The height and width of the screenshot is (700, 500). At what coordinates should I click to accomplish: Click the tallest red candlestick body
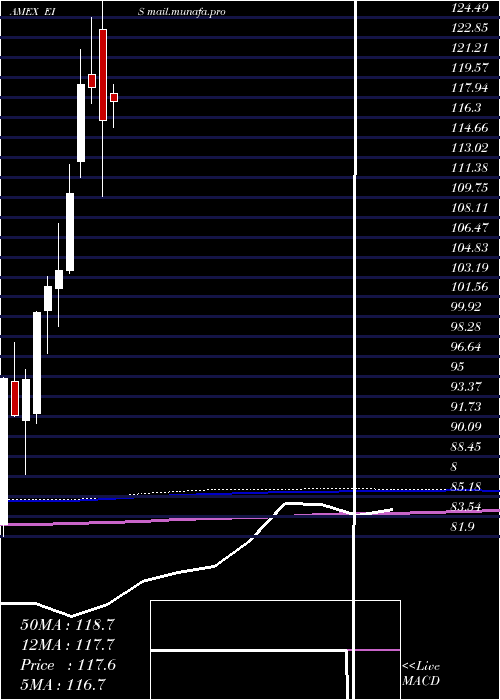(x=103, y=75)
